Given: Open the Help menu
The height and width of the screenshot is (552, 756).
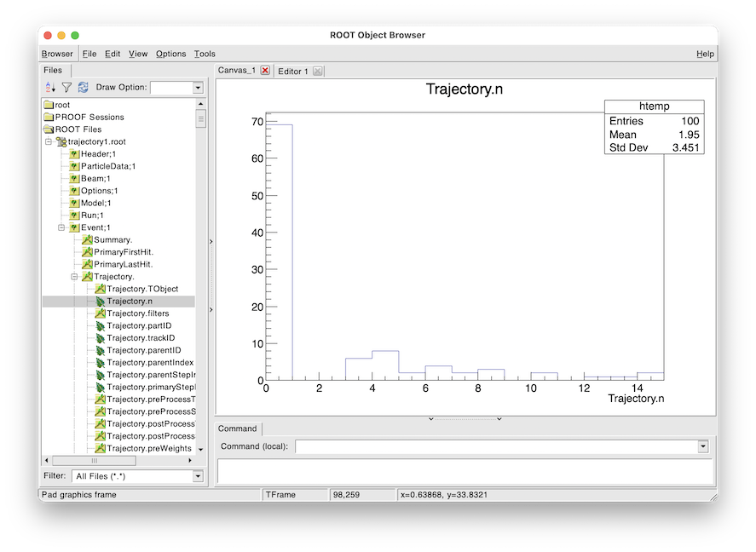Looking at the screenshot, I should (705, 54).
